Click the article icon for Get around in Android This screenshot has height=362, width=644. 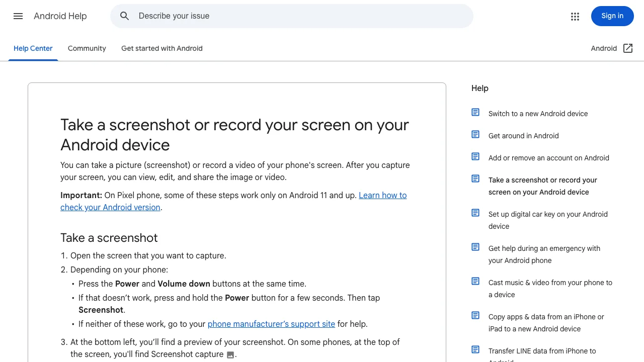point(475,134)
